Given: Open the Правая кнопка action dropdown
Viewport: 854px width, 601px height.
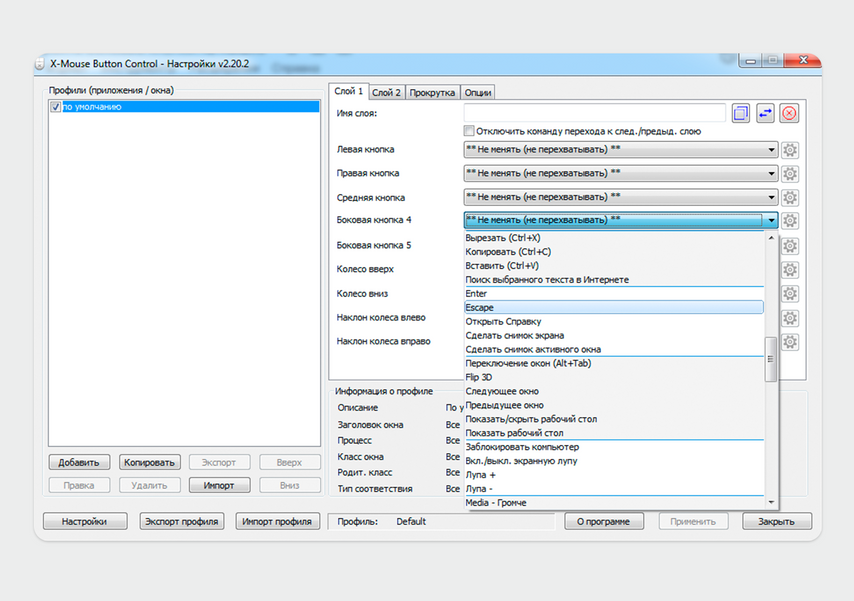Looking at the screenshot, I should pyautogui.click(x=620, y=173).
